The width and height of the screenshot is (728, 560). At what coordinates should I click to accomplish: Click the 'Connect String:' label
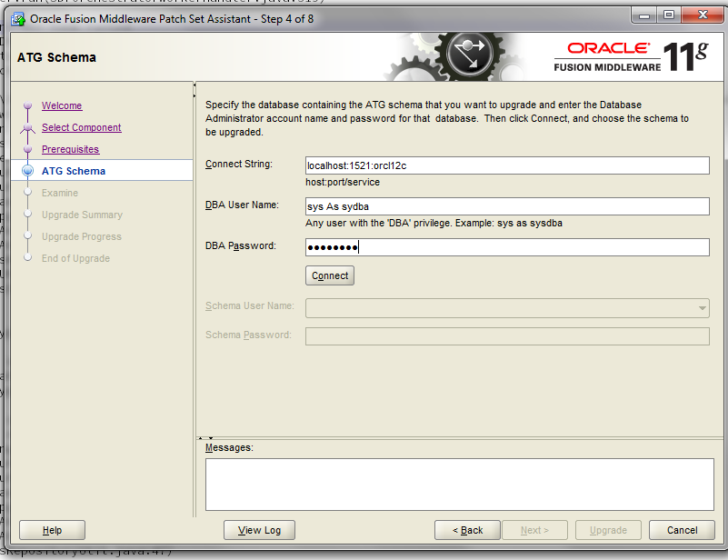click(239, 164)
